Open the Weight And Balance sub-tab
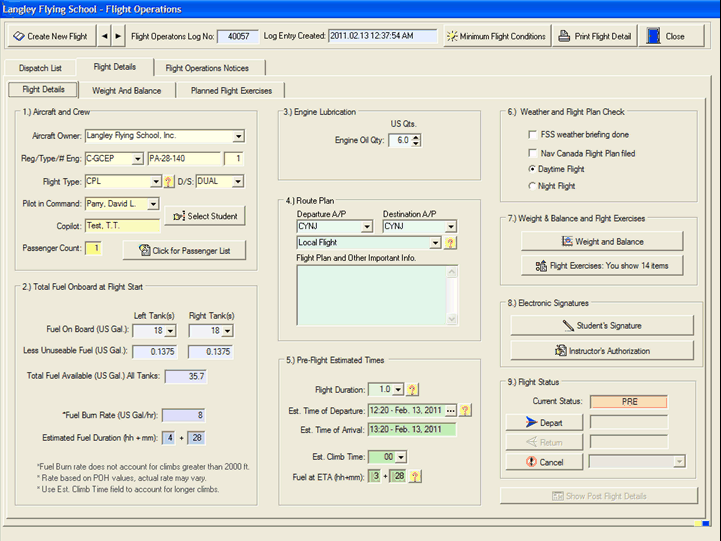 point(126,90)
